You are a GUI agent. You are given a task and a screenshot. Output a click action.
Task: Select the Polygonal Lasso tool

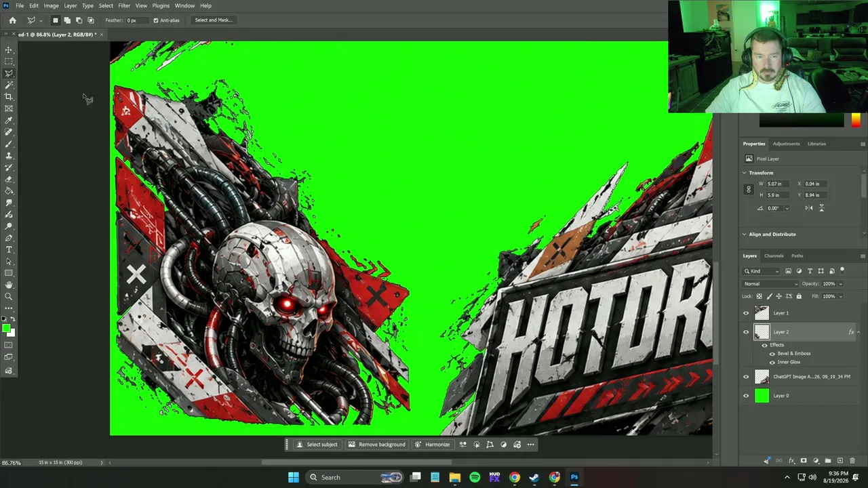(9, 73)
